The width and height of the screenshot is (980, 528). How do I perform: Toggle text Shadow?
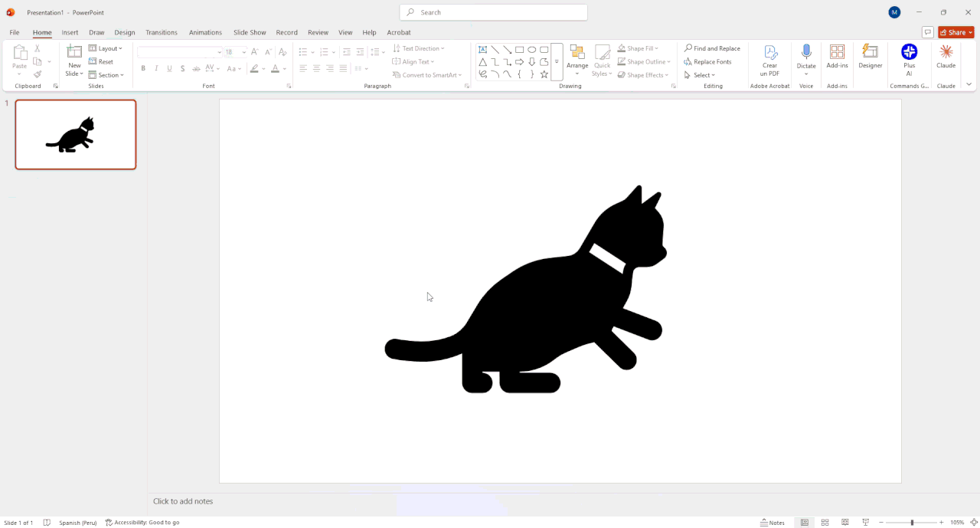pyautogui.click(x=182, y=68)
